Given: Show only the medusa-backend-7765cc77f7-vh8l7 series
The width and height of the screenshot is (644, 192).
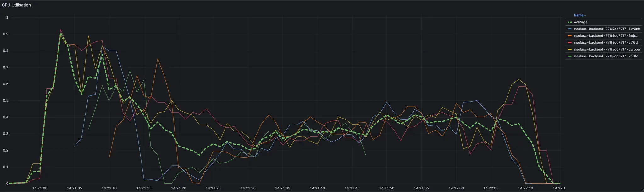Looking at the screenshot, I should tap(605, 56).
